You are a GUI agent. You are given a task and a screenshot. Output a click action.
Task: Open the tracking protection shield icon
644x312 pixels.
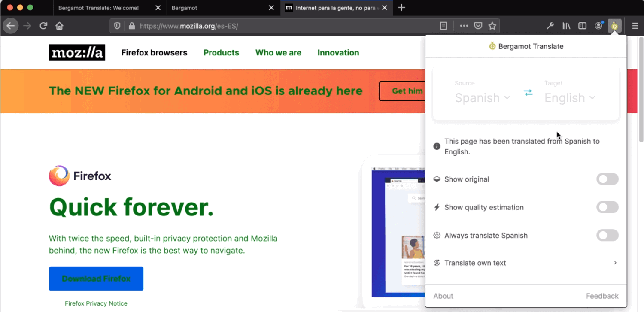pos(117,26)
